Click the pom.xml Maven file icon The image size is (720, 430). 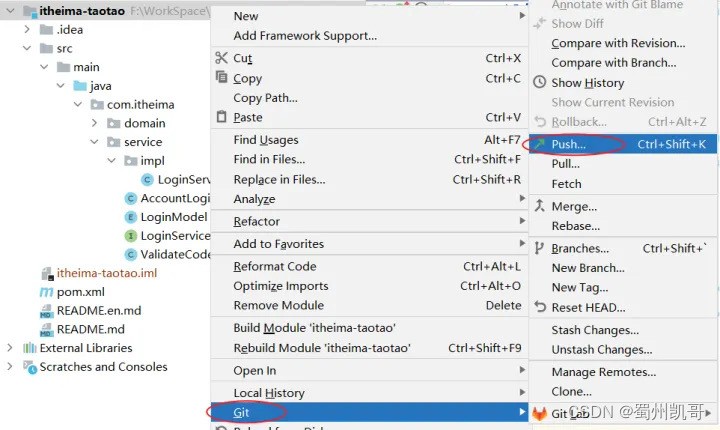[x=46, y=292]
